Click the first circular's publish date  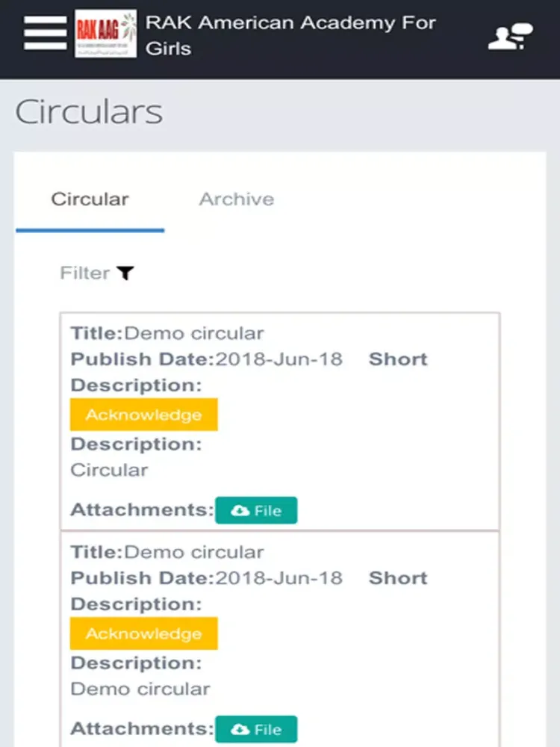[279, 359]
